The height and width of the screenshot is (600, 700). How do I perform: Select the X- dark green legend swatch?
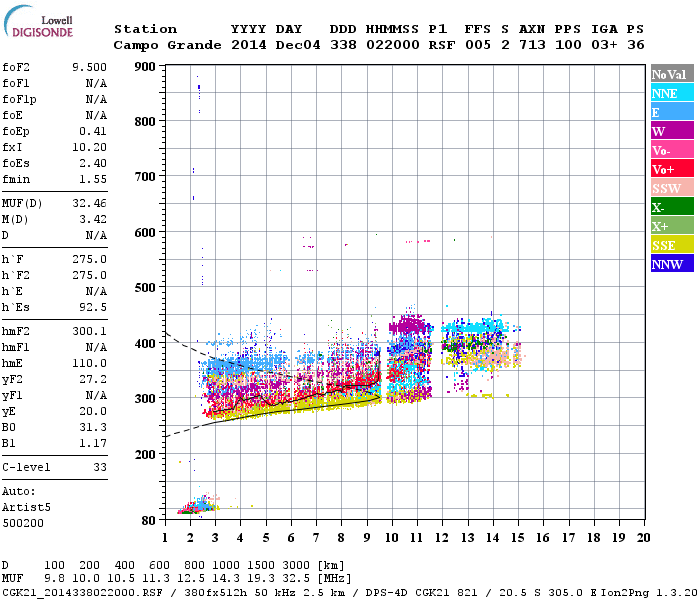(672, 207)
